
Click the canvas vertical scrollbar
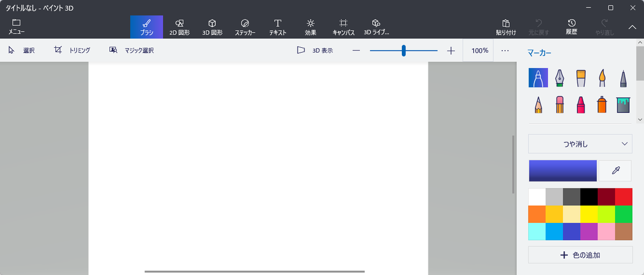click(513, 164)
